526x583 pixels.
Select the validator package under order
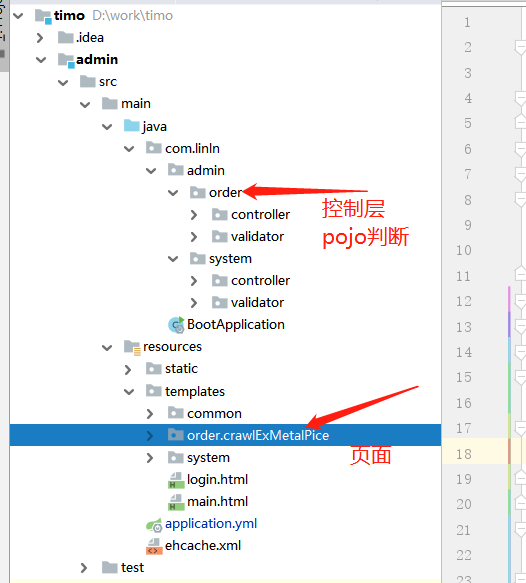(257, 236)
